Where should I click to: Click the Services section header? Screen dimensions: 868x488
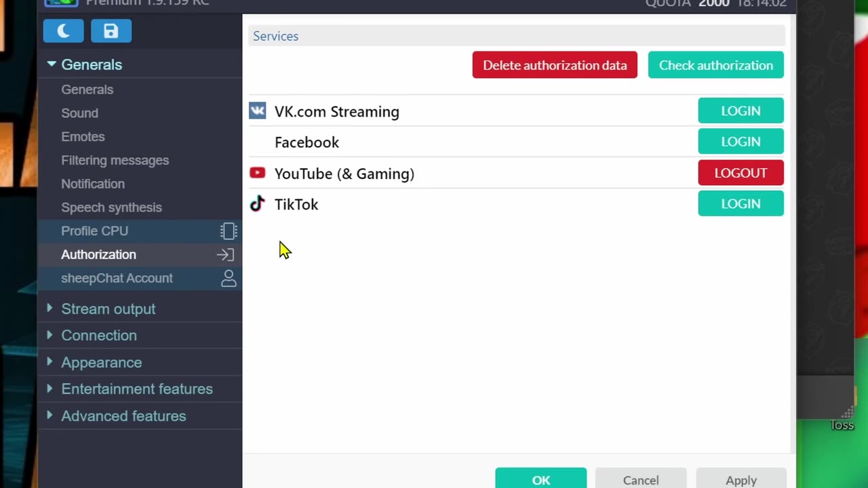tap(517, 36)
